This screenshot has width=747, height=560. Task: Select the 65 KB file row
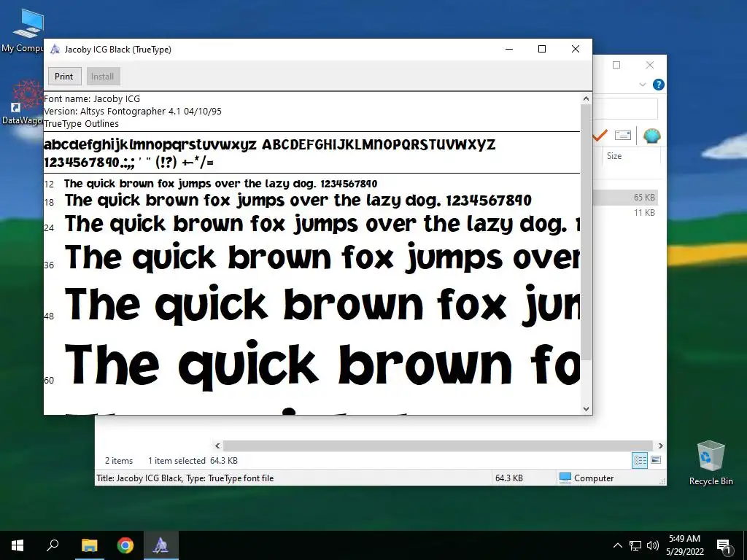(624, 197)
